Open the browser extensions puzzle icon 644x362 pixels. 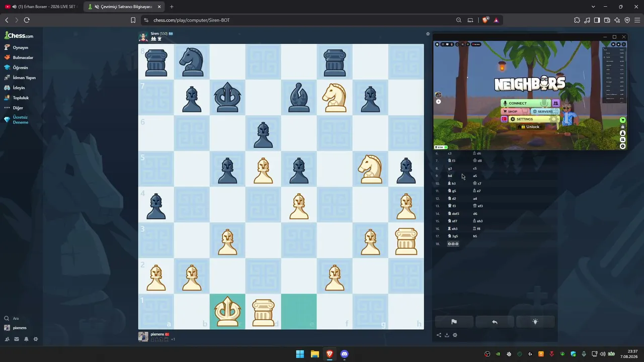577,20
